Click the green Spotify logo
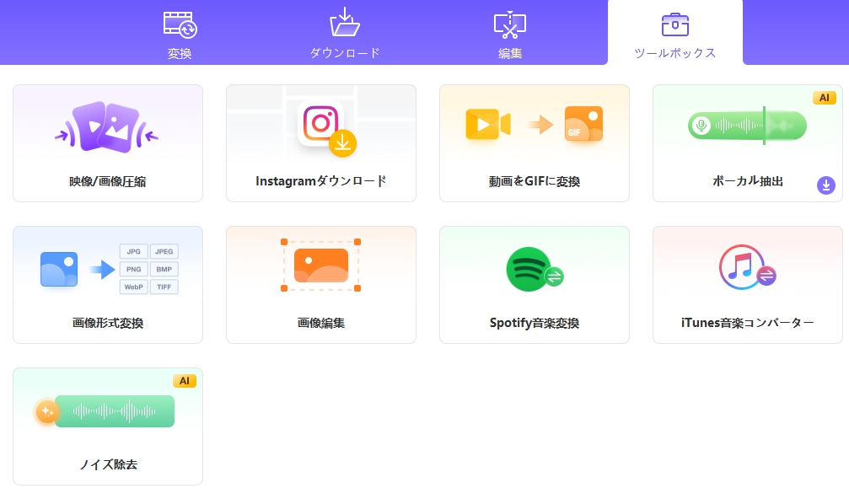Screen dimensions: 849x504 [529, 269]
